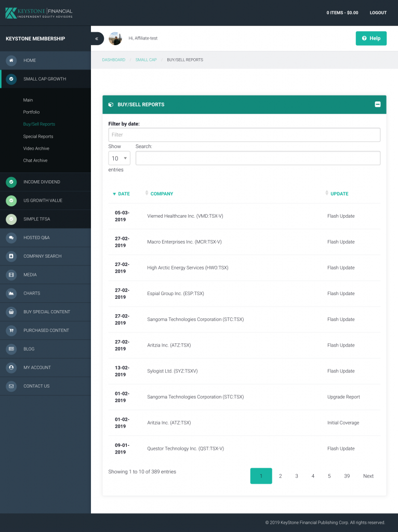This screenshot has height=532, width=398.
Task: Click Sylogist Ltd. (SYZ:TSXV) row
Action: click(x=244, y=371)
